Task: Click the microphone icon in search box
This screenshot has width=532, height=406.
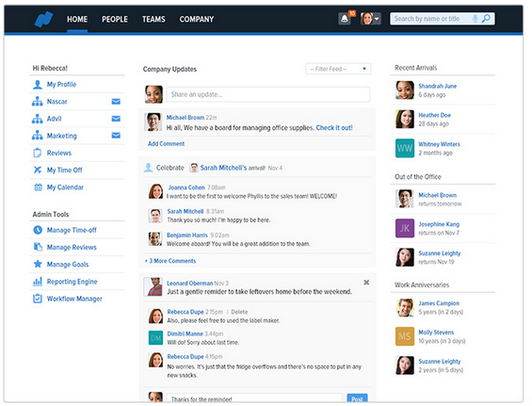Action: tap(475, 19)
